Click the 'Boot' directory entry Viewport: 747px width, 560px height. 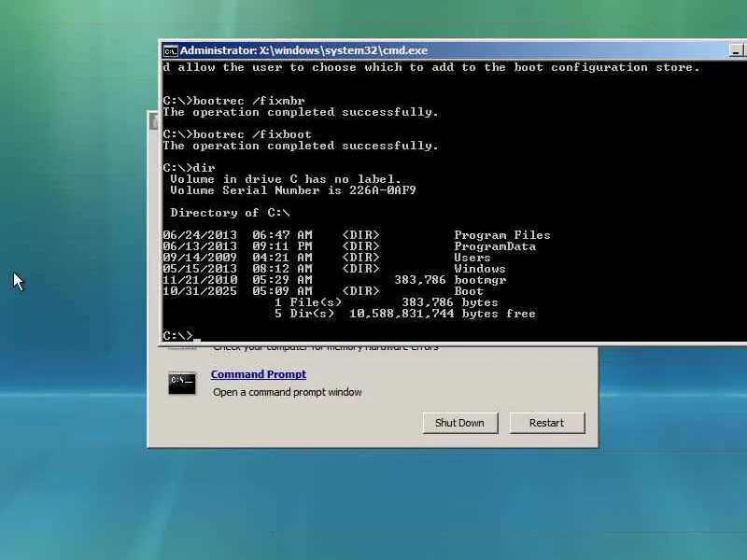point(323,291)
